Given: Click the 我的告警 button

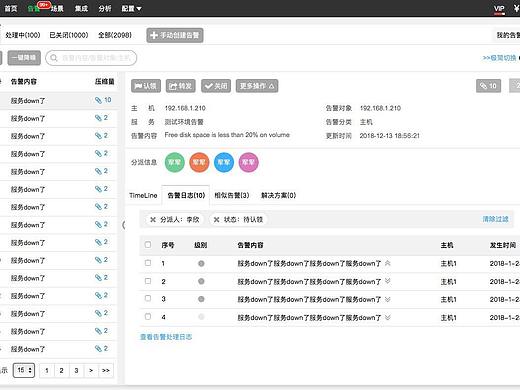Looking at the screenshot, I should point(507,35).
